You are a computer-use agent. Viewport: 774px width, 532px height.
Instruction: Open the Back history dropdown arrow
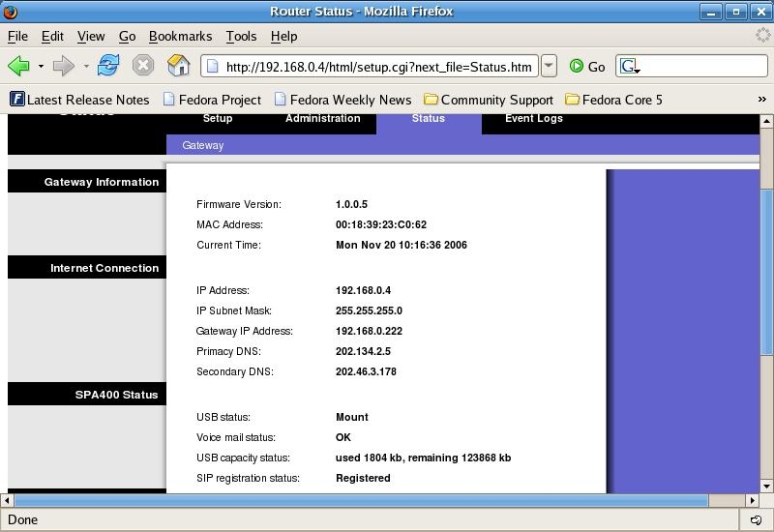click(x=41, y=67)
